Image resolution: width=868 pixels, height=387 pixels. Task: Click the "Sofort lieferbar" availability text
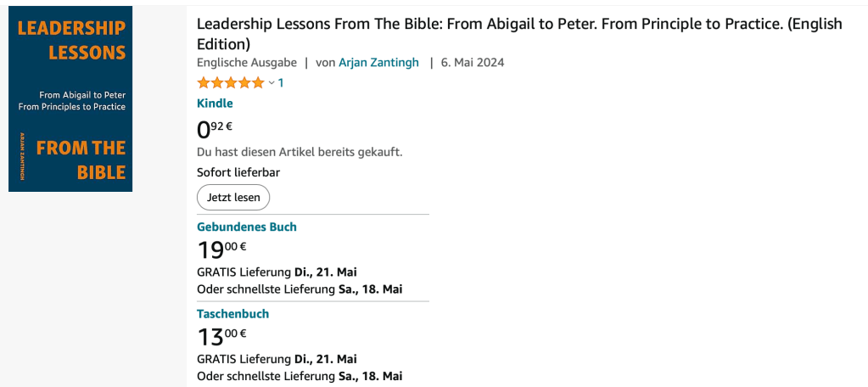point(238,172)
